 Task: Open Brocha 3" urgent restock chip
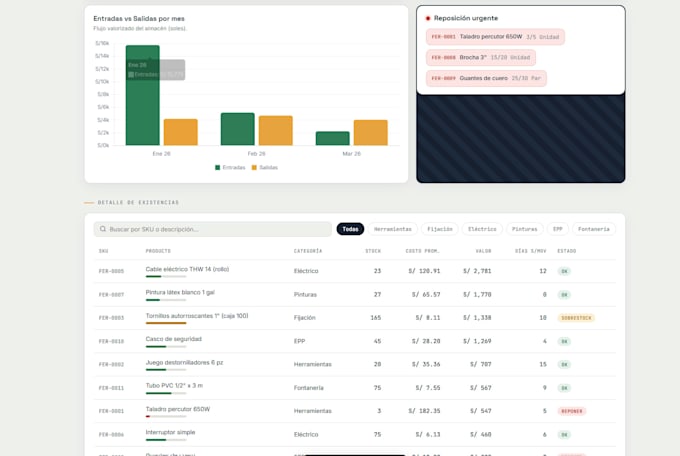pos(481,57)
